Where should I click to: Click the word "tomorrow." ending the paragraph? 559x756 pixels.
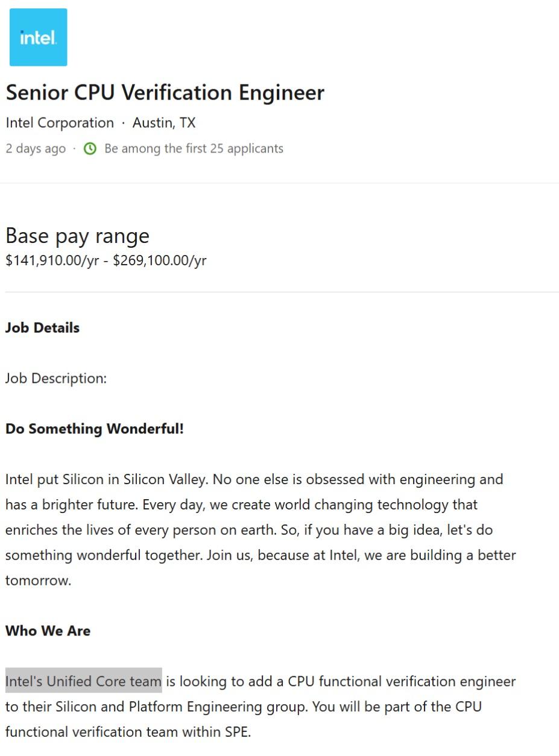point(38,581)
